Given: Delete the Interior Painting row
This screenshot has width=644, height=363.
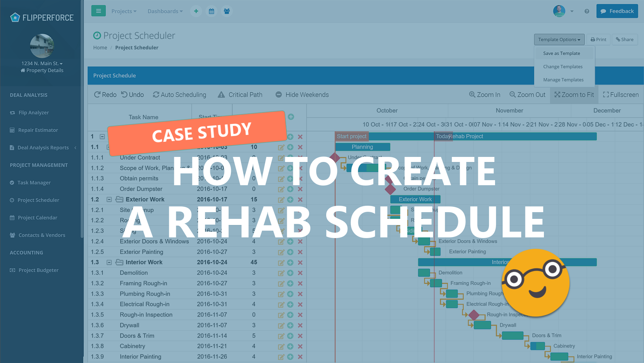Looking at the screenshot, I should tap(300, 357).
